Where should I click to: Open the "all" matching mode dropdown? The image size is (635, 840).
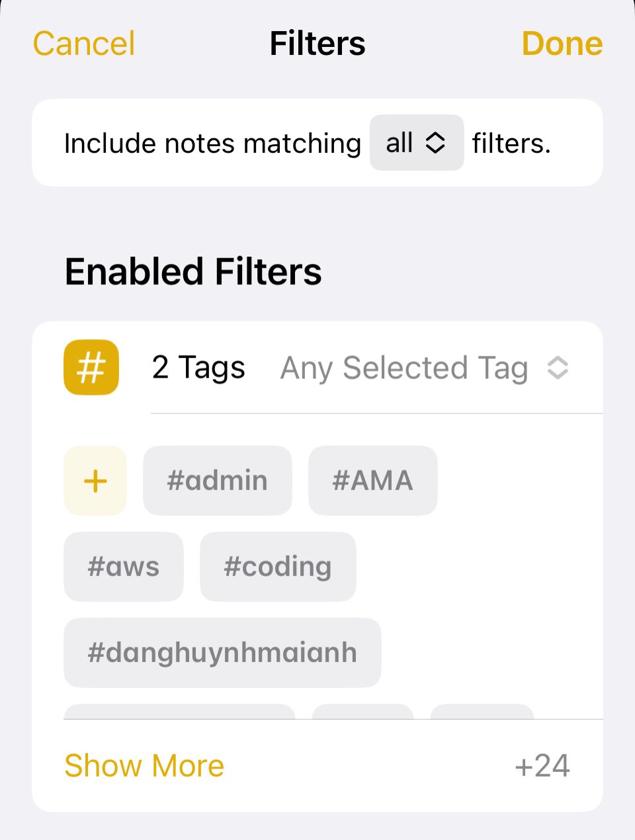[x=417, y=143]
